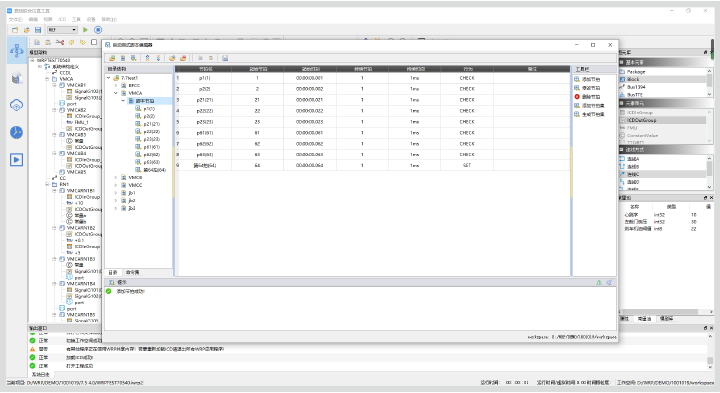720x393 pixels.
Task: Click the blue circular stop button
Action: [98, 30]
